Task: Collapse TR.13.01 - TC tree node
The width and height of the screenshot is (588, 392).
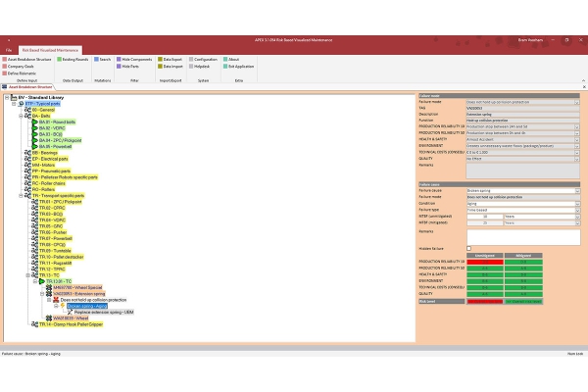Action: pyautogui.click(x=35, y=281)
